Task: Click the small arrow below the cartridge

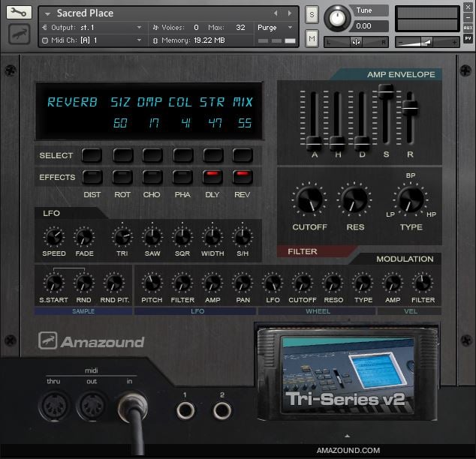Action: [x=348, y=436]
